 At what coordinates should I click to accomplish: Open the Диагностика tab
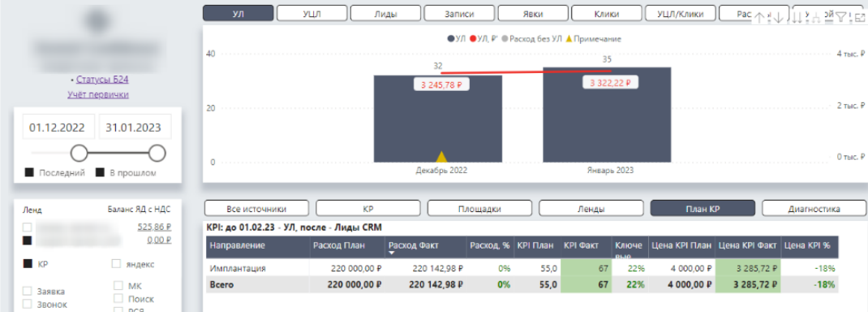814,208
